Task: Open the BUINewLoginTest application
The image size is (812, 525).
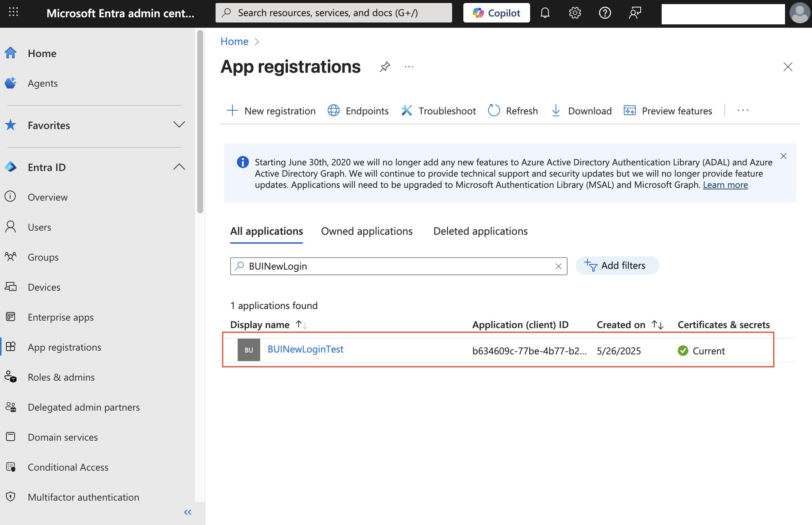Action: 305,349
